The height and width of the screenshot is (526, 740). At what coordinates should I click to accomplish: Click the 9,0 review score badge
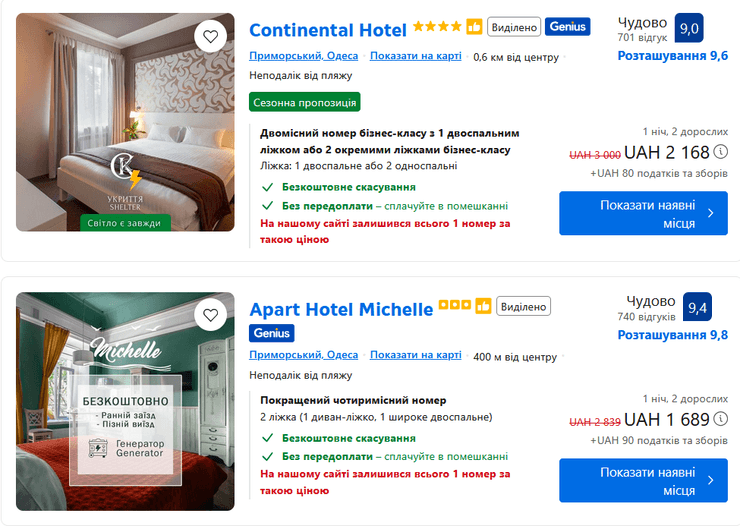tap(689, 28)
